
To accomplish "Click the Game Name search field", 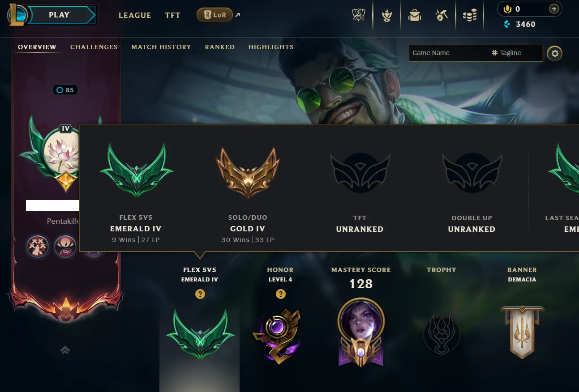I will coord(450,53).
